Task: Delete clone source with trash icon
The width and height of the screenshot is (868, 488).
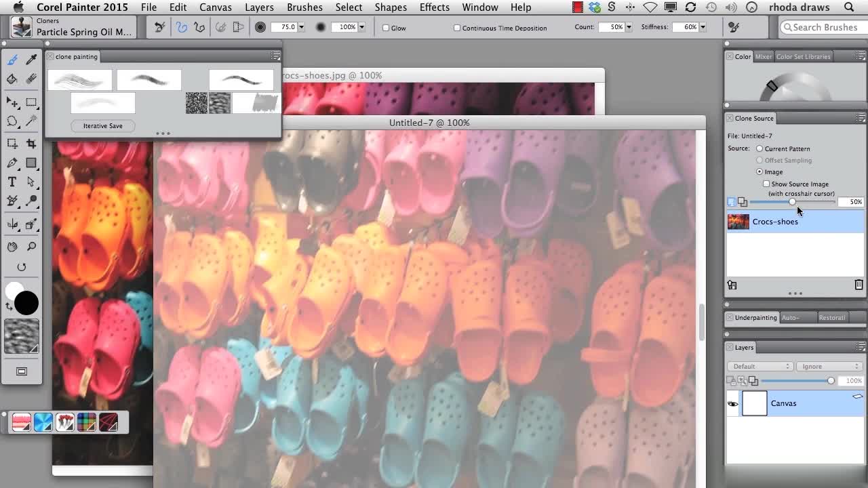Action: (859, 285)
